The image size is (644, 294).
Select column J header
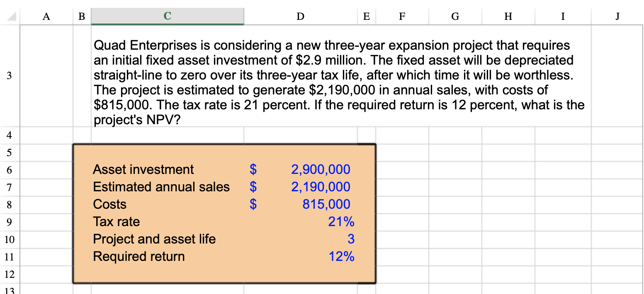coord(617,16)
